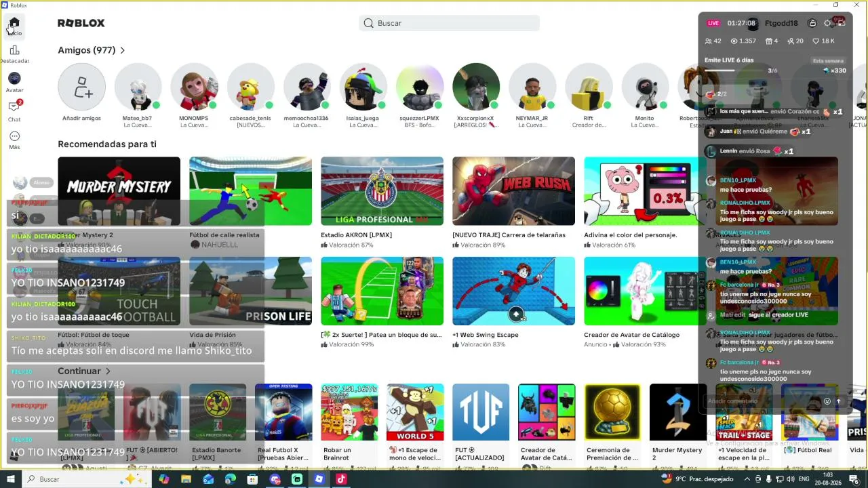
Task: Open Robar un Brainrot in Continuar
Action: [349, 412]
